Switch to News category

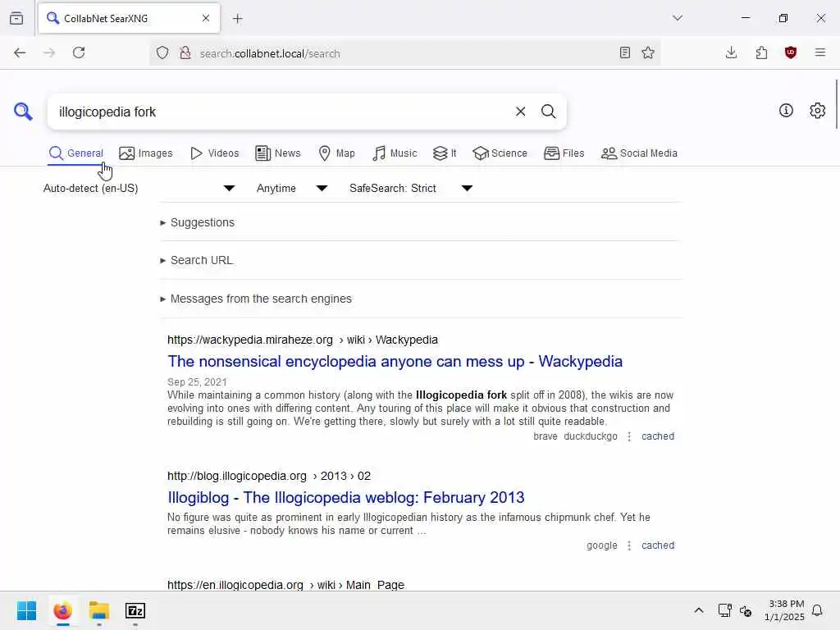278,153
